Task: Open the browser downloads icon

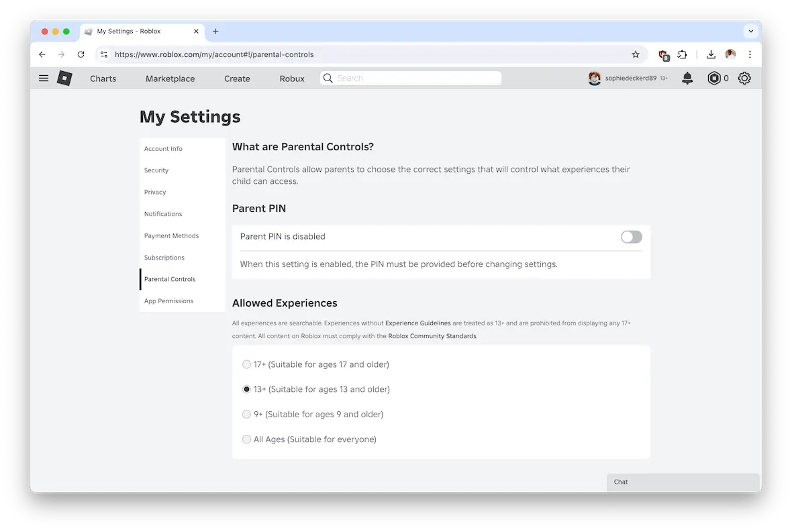Action: [x=711, y=54]
